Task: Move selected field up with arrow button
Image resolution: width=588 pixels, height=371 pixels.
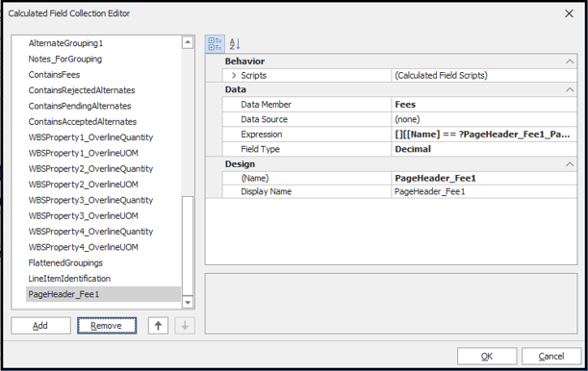Action: pyautogui.click(x=158, y=326)
